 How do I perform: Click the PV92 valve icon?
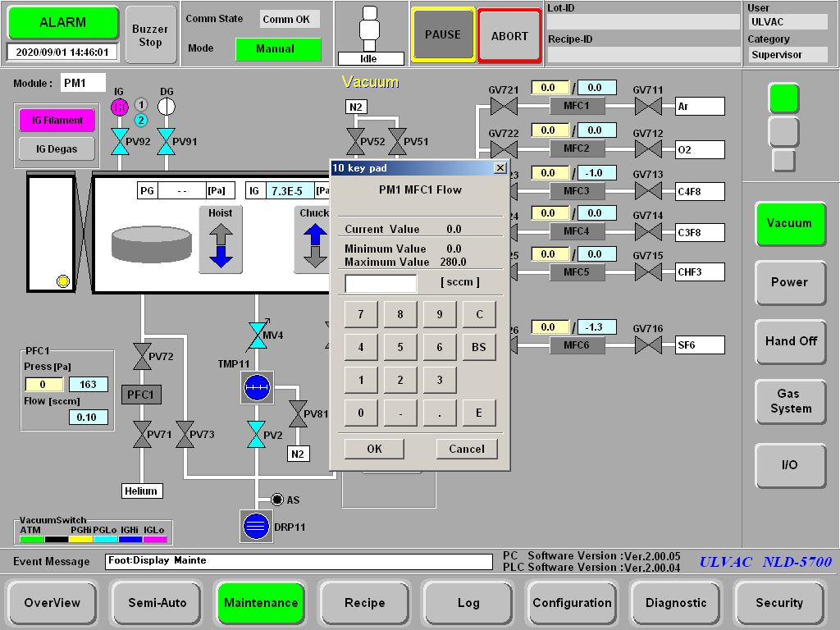coord(120,141)
